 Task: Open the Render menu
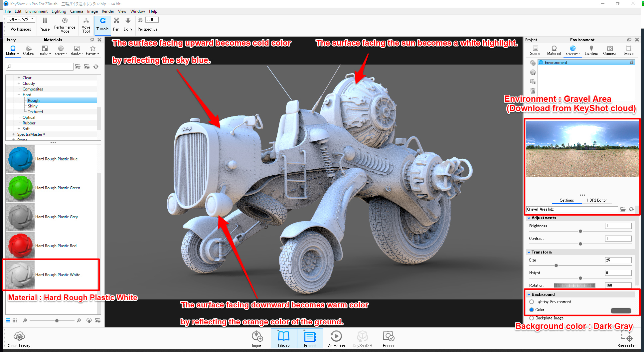pyautogui.click(x=108, y=11)
